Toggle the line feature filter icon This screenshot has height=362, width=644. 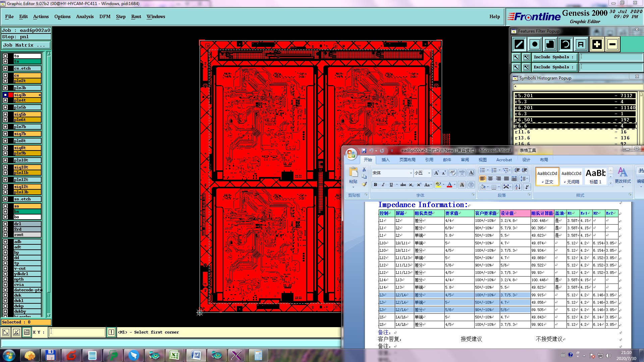519,44
